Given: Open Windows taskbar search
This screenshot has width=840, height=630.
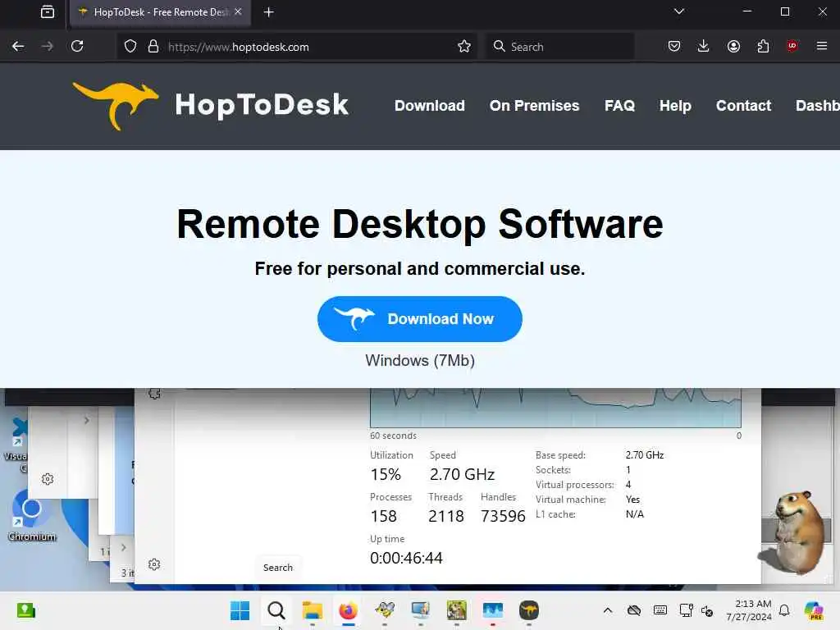Looking at the screenshot, I should click(x=276, y=610).
